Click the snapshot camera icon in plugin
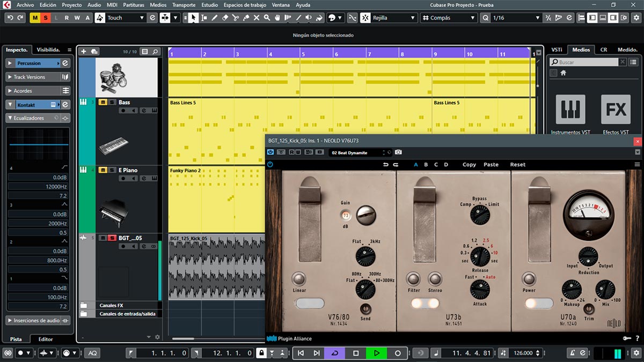This screenshot has width=644, height=362. 398,152
